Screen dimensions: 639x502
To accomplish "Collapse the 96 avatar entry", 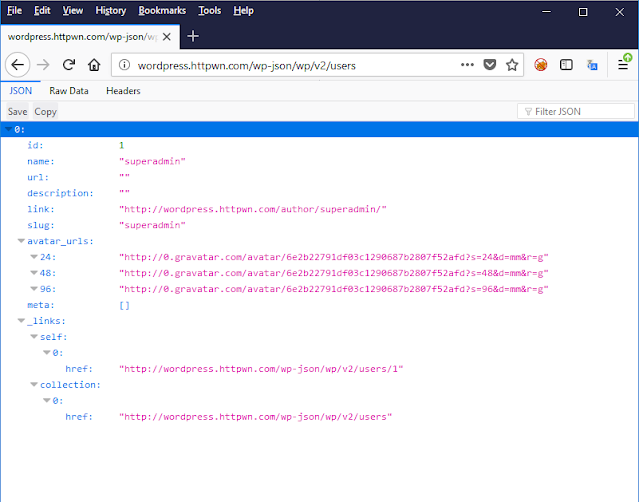I will pyautogui.click(x=34, y=288).
